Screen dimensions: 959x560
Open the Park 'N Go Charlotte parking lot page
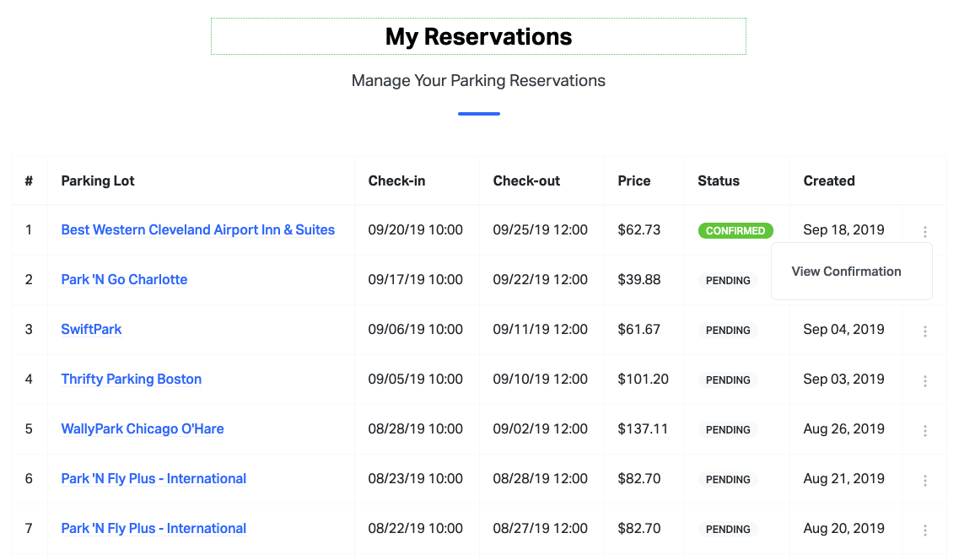pos(124,279)
